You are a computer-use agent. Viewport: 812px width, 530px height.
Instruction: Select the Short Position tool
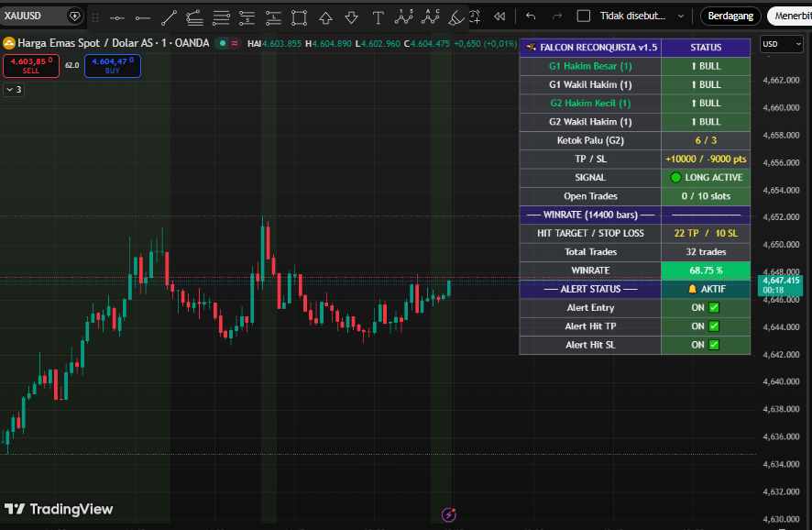click(x=247, y=18)
